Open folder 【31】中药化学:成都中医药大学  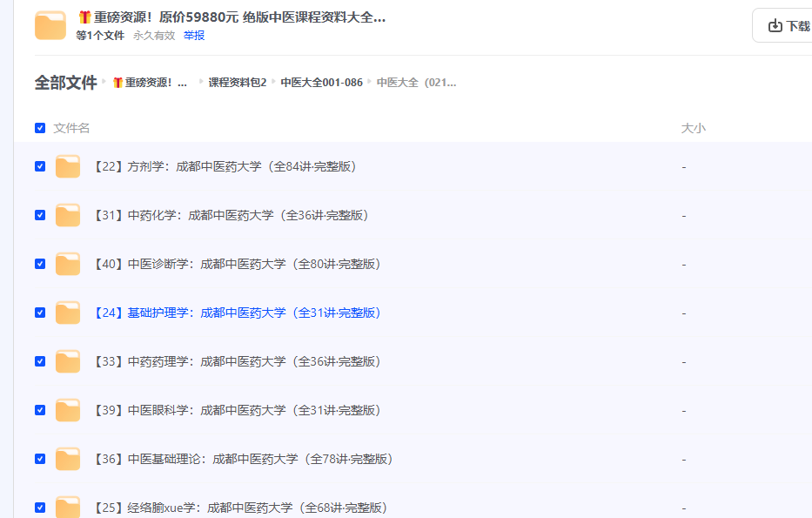230,215
